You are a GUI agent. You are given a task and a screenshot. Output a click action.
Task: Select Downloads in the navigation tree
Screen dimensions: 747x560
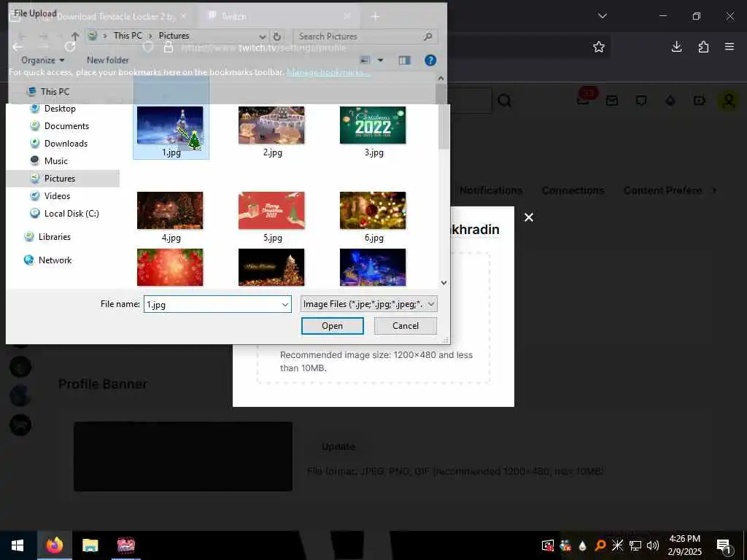point(66,144)
